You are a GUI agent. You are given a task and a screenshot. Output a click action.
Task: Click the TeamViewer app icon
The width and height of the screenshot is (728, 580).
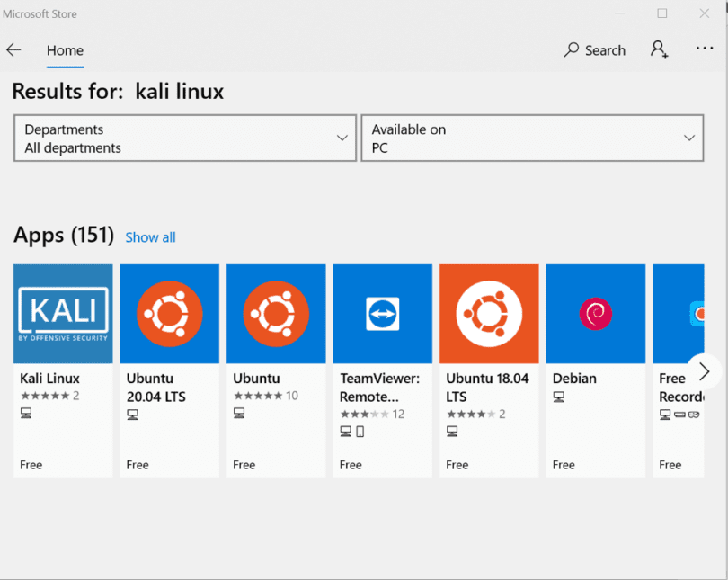click(x=383, y=314)
